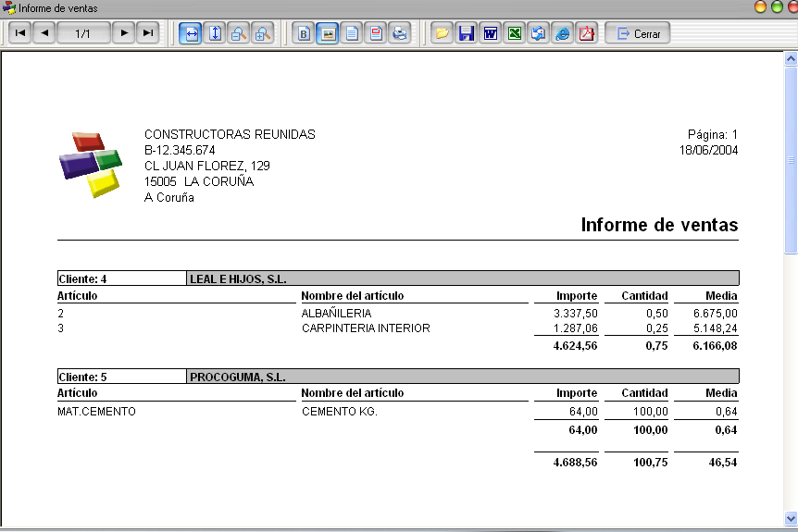
Task: Click the bold B toolbar icon
Action: click(304, 33)
